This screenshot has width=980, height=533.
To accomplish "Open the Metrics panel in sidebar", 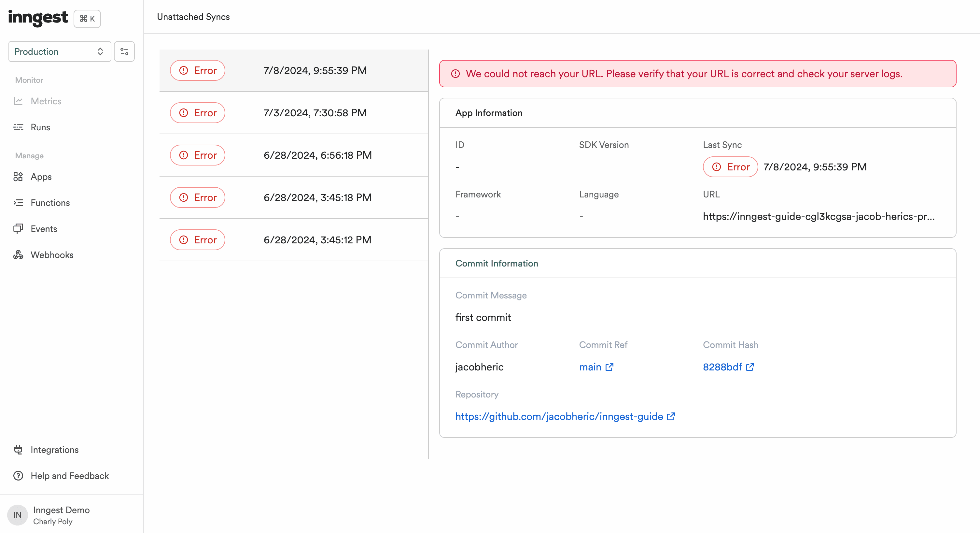I will [x=46, y=101].
